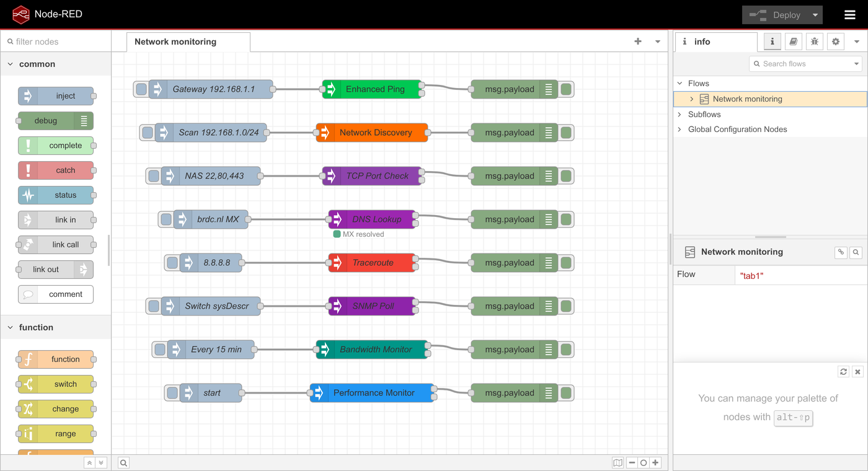Screen dimensions: 868x471
Task: Toggle debug output for Enhanced Ping msg.payload
Action: point(566,89)
